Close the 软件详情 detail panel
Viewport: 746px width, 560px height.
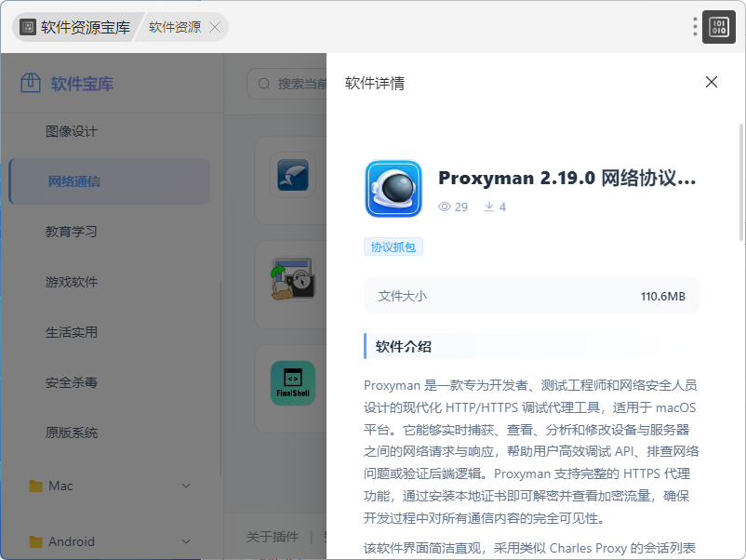(x=712, y=82)
